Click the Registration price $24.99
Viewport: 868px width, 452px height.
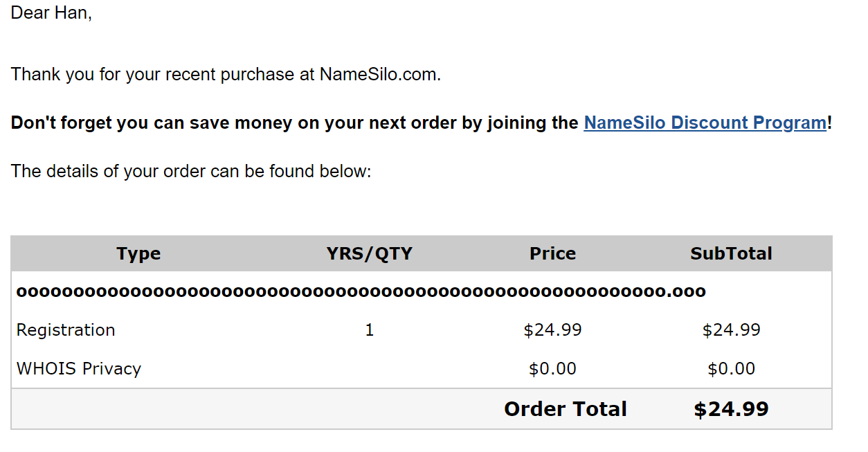click(552, 330)
